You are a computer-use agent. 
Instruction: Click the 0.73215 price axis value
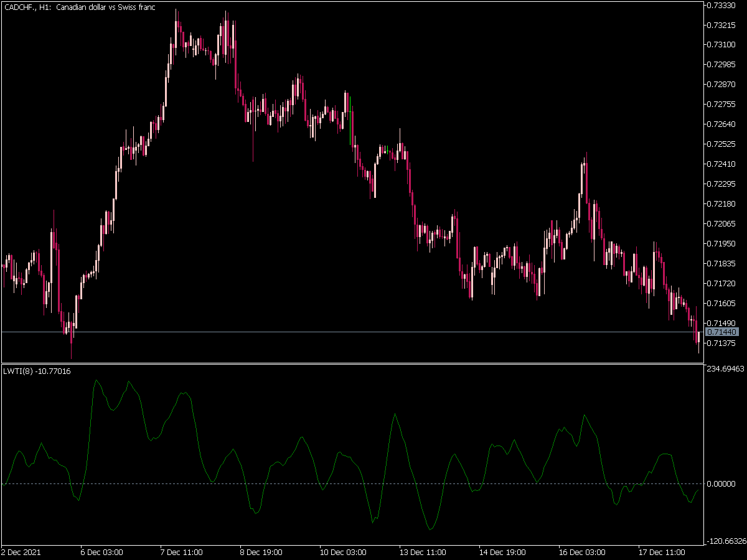click(x=722, y=25)
